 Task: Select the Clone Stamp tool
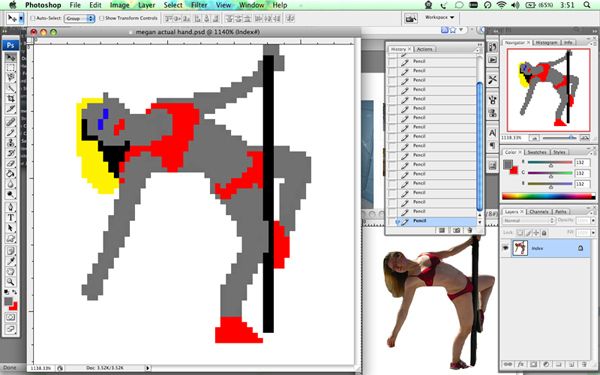pos(11,143)
